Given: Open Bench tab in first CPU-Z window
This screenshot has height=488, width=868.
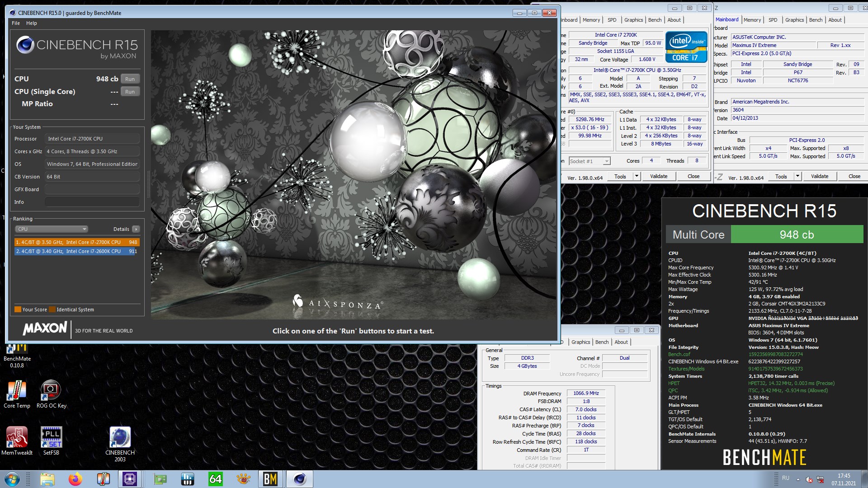Looking at the screenshot, I should click(x=655, y=20).
